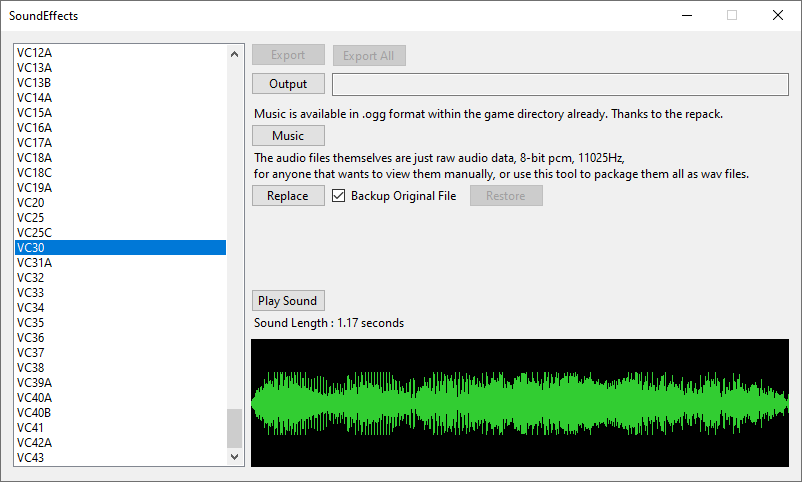This screenshot has width=802, height=482.
Task: Close the SoundEffects window
Action: coord(778,15)
